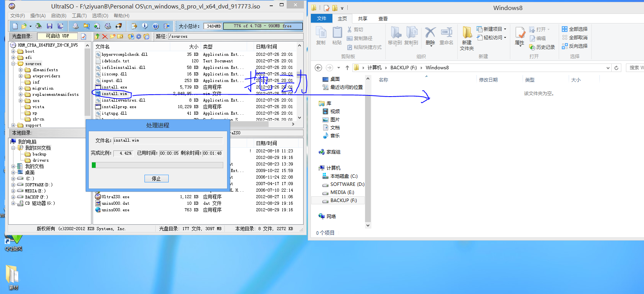Open the 文件(F) menu in UltraISO
This screenshot has width=644, height=294.
click(18, 16)
